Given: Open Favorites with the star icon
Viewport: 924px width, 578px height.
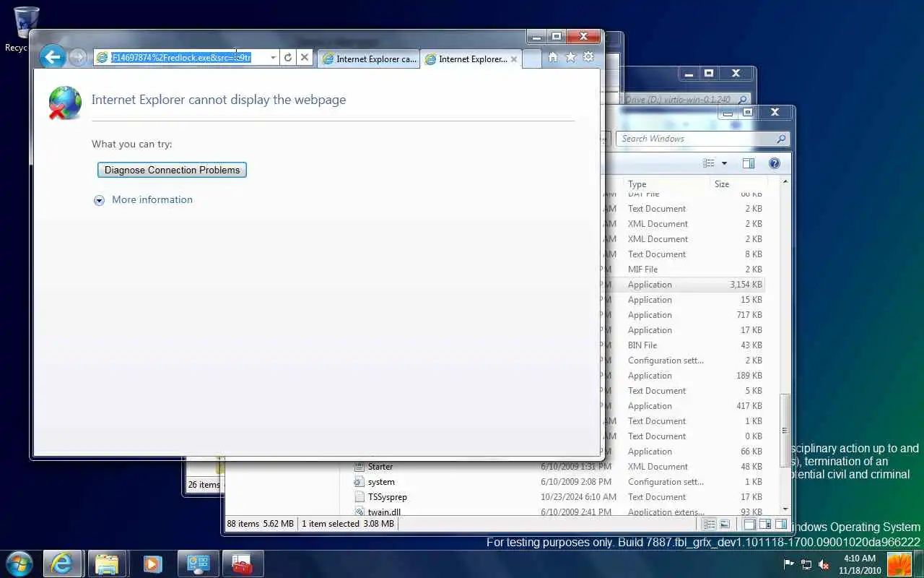Looking at the screenshot, I should tap(570, 57).
